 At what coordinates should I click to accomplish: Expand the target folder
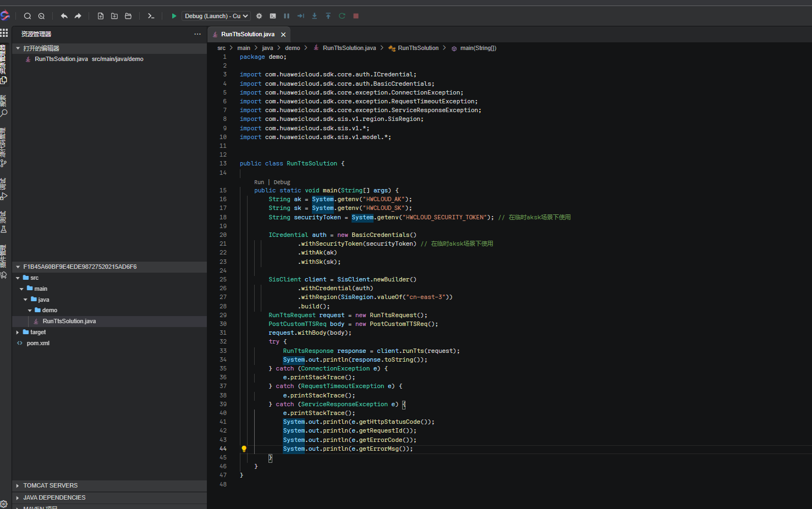[37, 332]
